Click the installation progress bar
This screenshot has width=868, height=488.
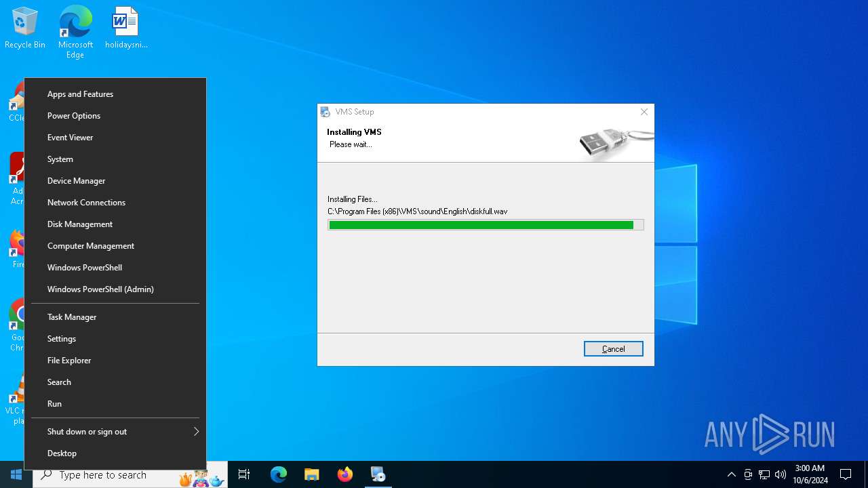click(x=486, y=225)
